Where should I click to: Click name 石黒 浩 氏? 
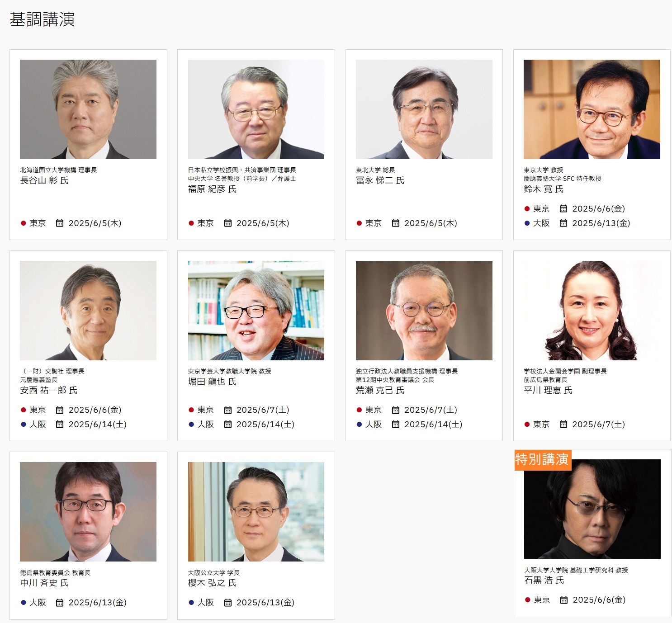(x=544, y=580)
